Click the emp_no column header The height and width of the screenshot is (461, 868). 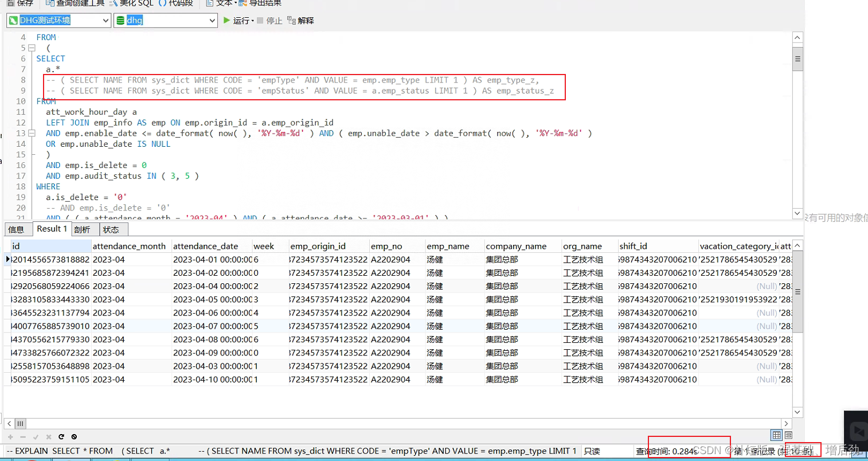click(397, 246)
